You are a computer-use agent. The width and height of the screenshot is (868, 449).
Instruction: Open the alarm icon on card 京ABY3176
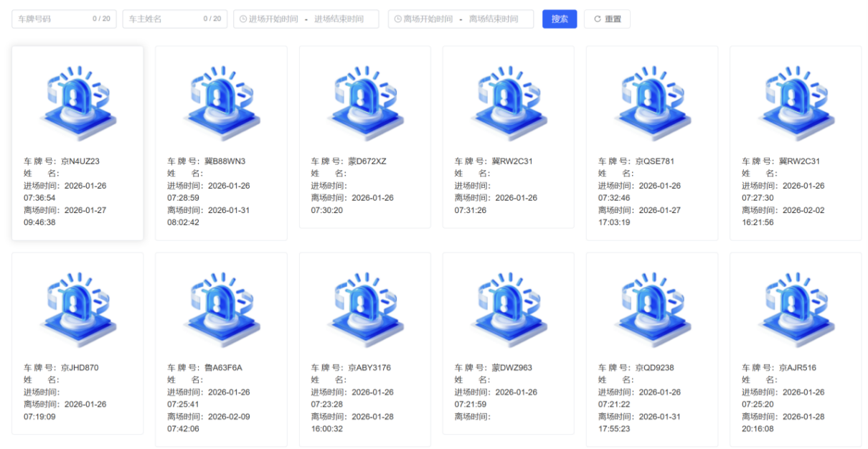click(364, 309)
